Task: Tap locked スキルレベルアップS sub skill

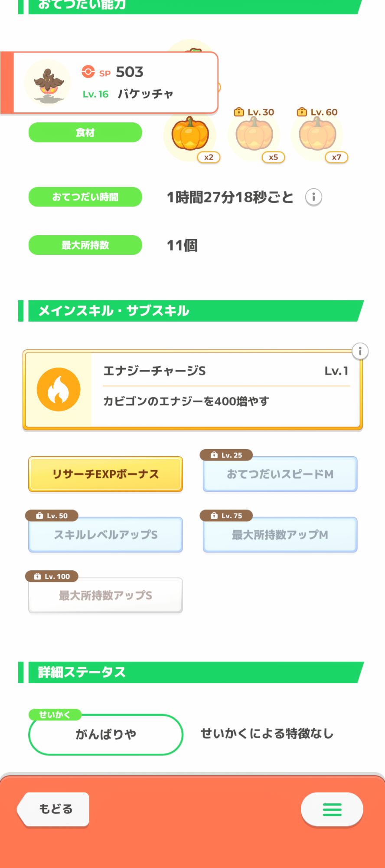Action: pyautogui.click(x=105, y=535)
